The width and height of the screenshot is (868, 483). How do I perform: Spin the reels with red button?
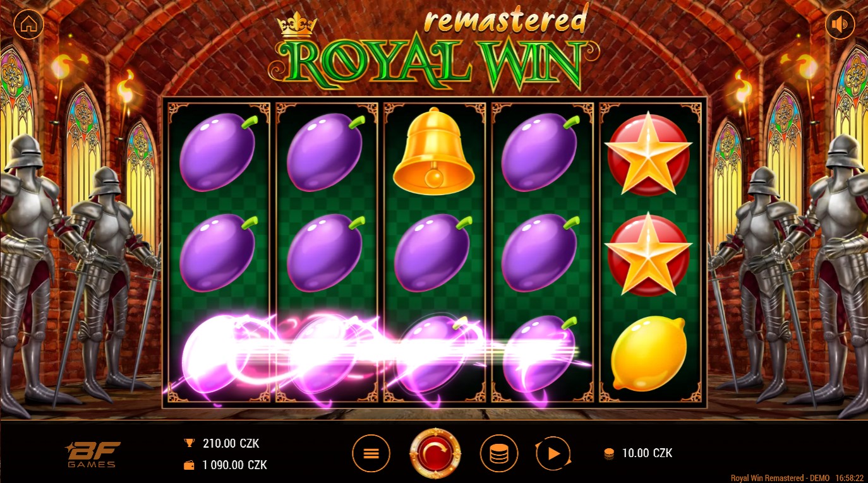pos(435,453)
